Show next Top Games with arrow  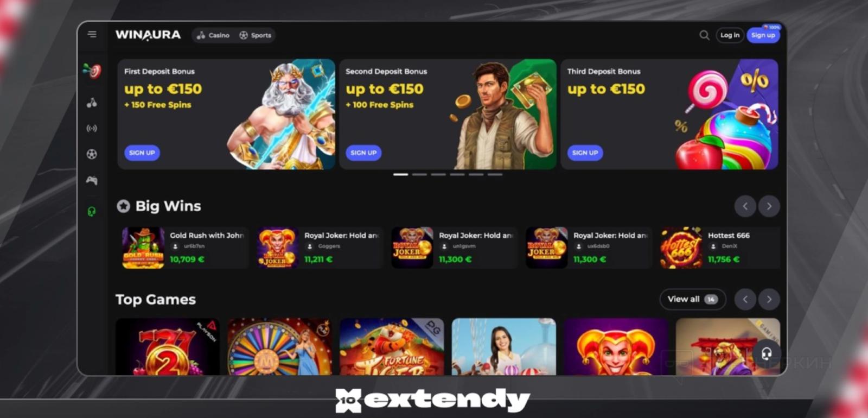tap(769, 299)
